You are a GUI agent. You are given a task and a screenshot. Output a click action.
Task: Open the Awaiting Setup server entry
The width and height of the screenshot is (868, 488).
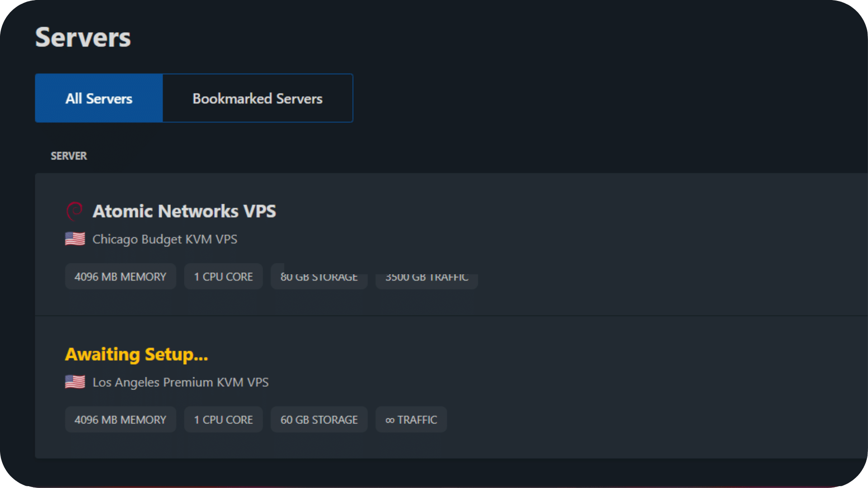[x=137, y=354]
